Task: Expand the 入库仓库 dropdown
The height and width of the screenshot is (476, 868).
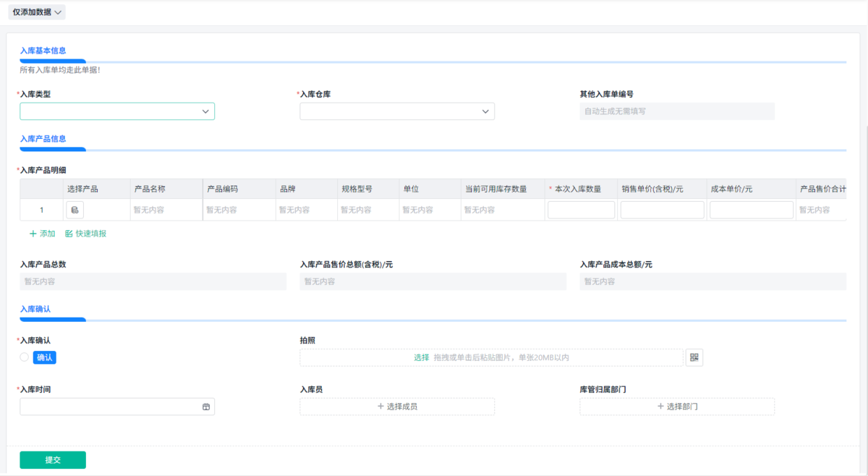Action: pos(397,111)
